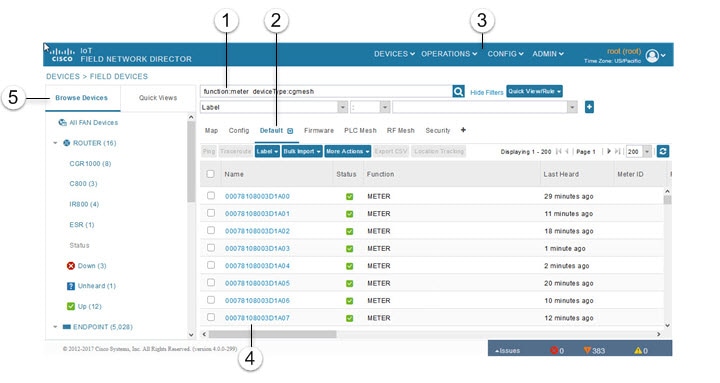720x383 pixels.
Task: Open the DEVICES menu
Action: pyautogui.click(x=394, y=54)
